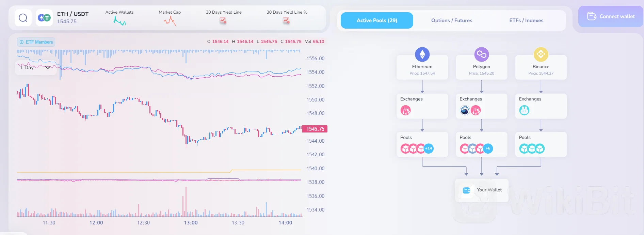
Task: Click the Ethereum network logo
Action: (422, 54)
